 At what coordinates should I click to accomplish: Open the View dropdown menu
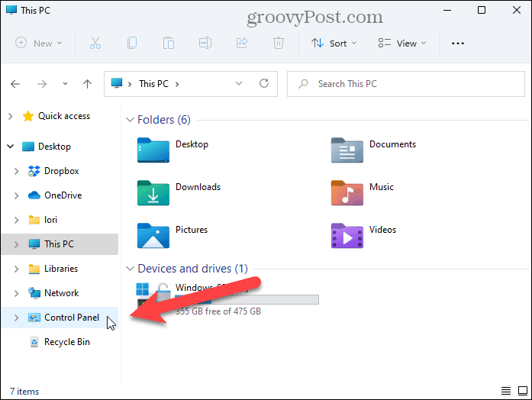(x=402, y=43)
